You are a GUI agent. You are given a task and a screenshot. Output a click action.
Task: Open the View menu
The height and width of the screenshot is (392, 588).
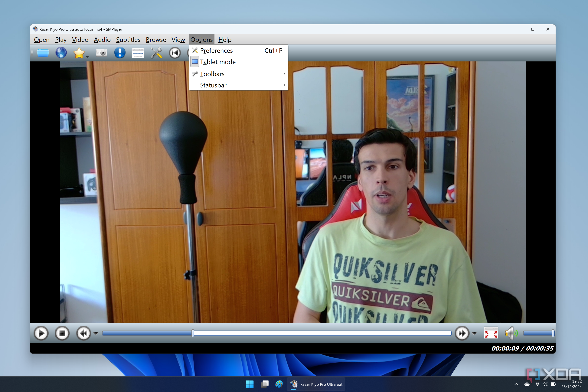178,40
